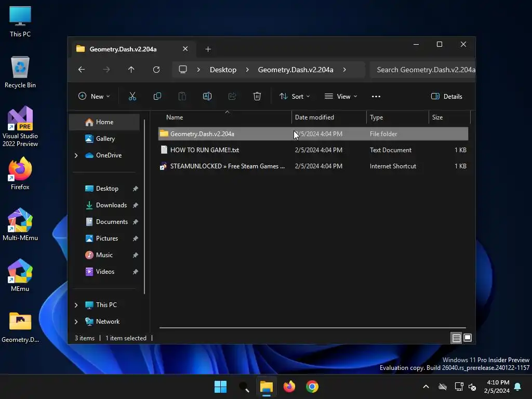Switch to large thumbnails view icon
The width and height of the screenshot is (532, 399).
468,338
